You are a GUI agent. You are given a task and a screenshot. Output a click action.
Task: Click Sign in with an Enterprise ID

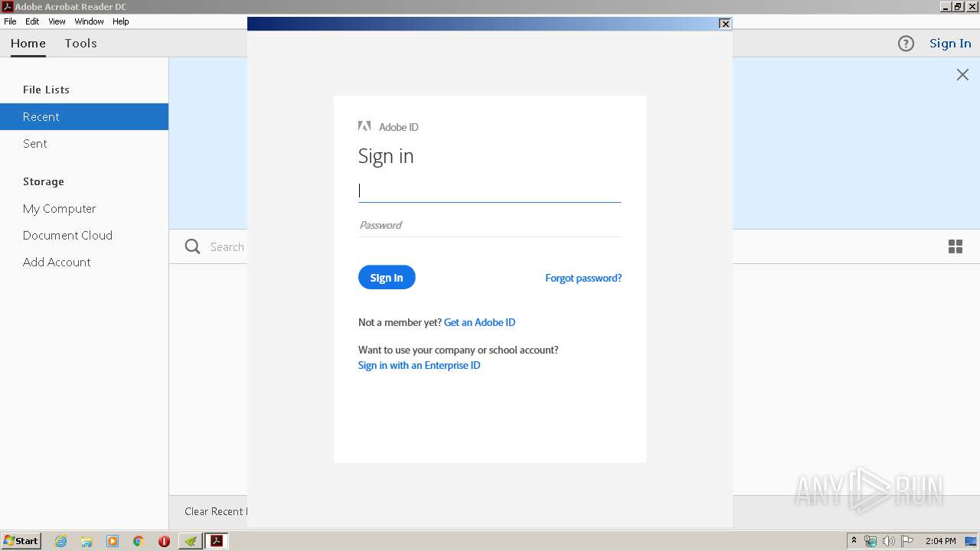click(419, 365)
